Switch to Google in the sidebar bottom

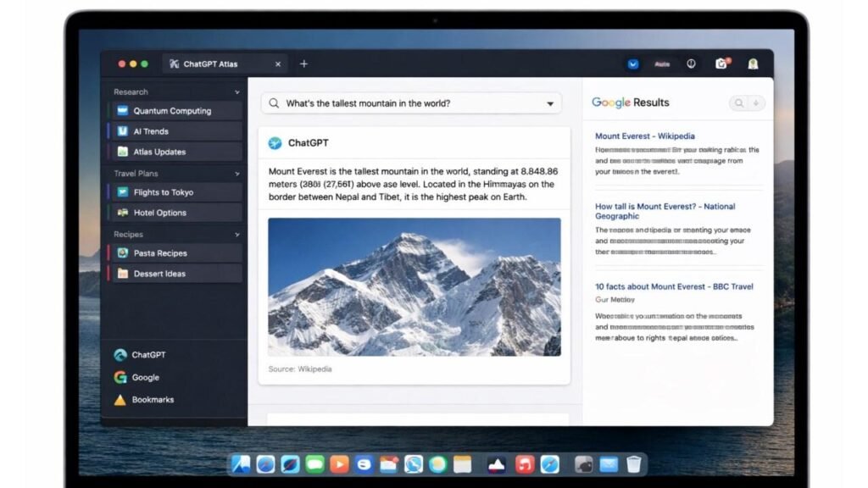point(136,377)
